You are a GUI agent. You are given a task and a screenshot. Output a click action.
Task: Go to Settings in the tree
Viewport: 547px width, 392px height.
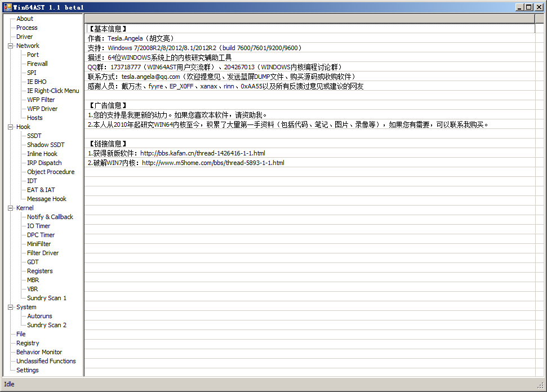pyautogui.click(x=27, y=370)
